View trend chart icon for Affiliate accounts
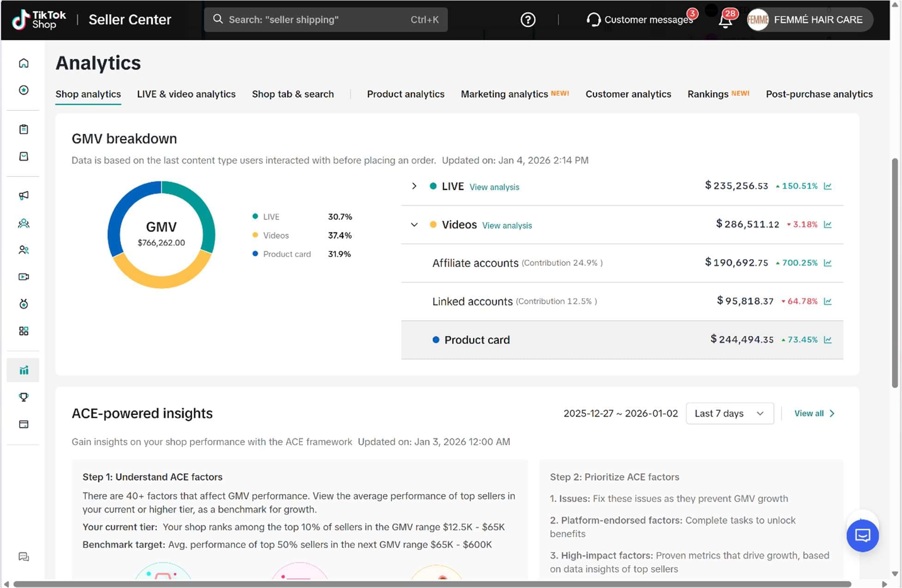 click(x=828, y=263)
